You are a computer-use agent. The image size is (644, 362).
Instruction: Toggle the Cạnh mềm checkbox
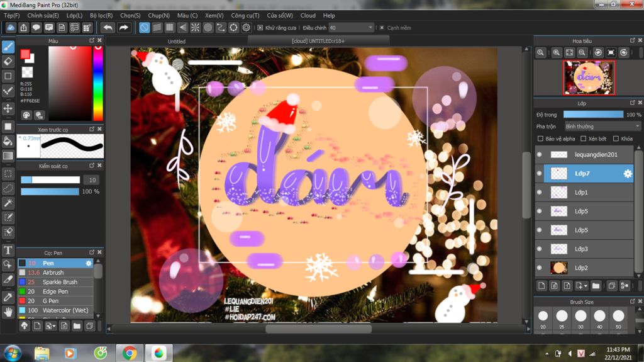click(x=382, y=28)
